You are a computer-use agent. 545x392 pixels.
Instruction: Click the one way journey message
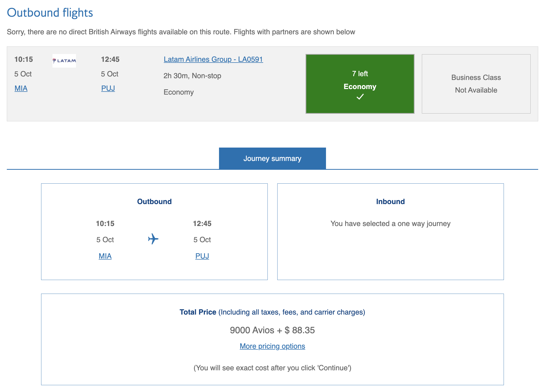point(391,223)
